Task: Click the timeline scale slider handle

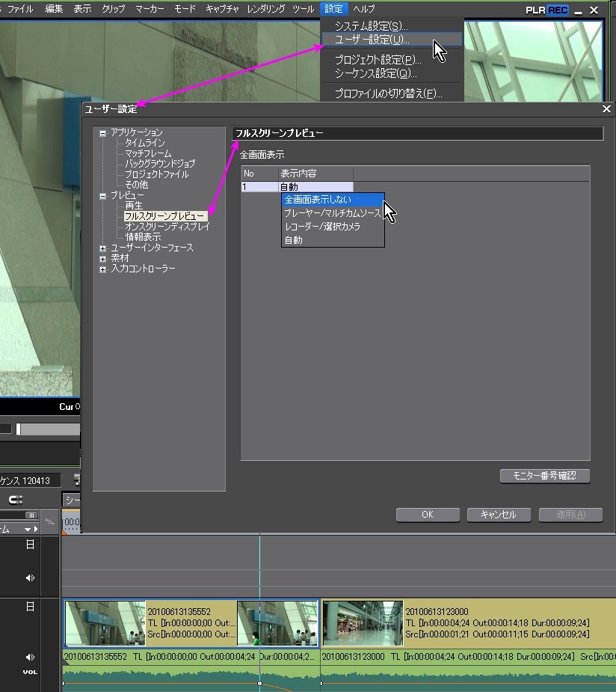Action: click(31, 515)
